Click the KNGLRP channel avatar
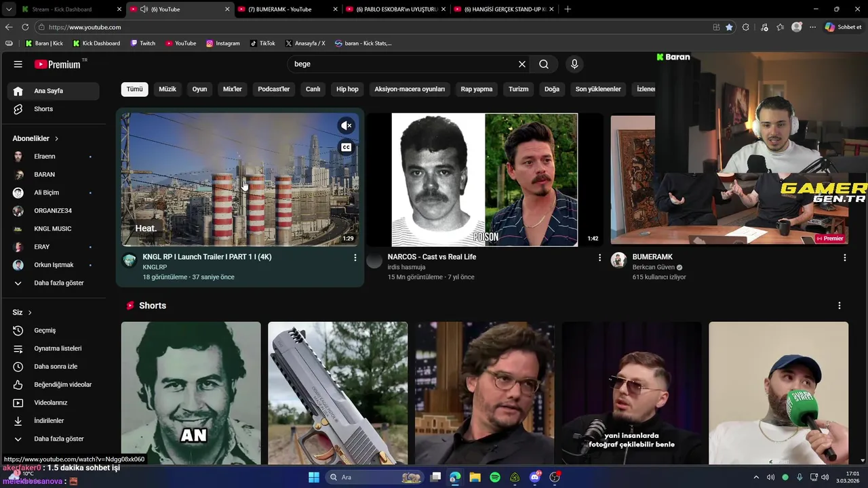 [x=129, y=260]
